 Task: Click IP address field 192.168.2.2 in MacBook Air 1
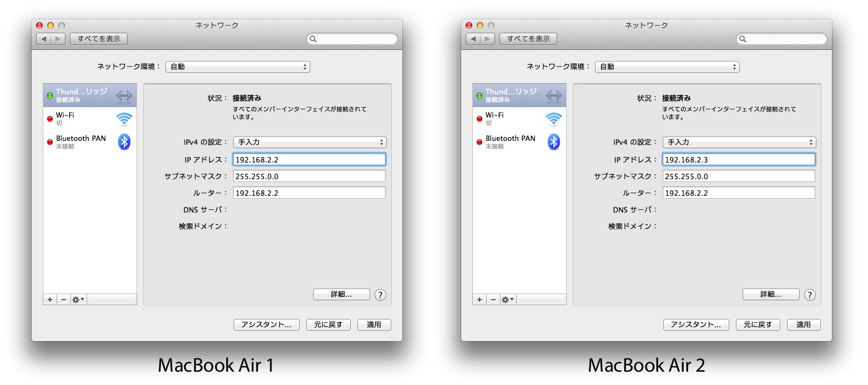(309, 160)
